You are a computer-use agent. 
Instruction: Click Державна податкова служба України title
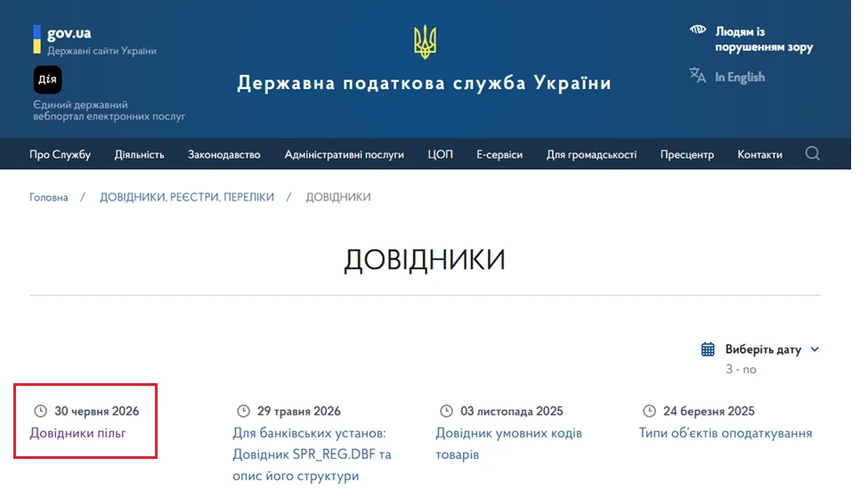click(425, 83)
